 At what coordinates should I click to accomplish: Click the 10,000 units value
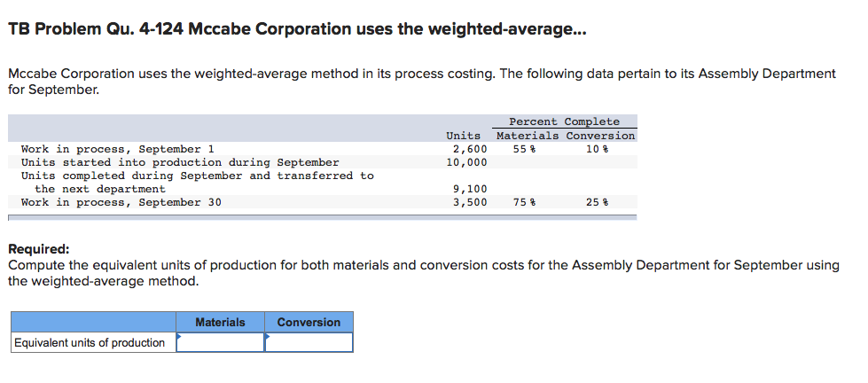point(466,162)
